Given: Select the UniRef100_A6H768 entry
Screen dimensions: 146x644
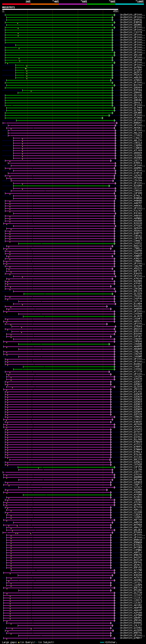Looking at the screenshot, I should point(131,60).
